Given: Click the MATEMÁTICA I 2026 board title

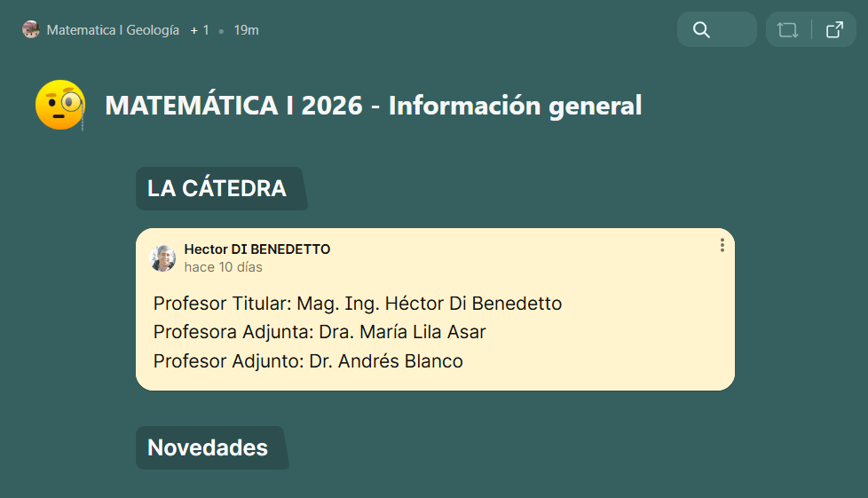Looking at the screenshot, I should [x=373, y=106].
